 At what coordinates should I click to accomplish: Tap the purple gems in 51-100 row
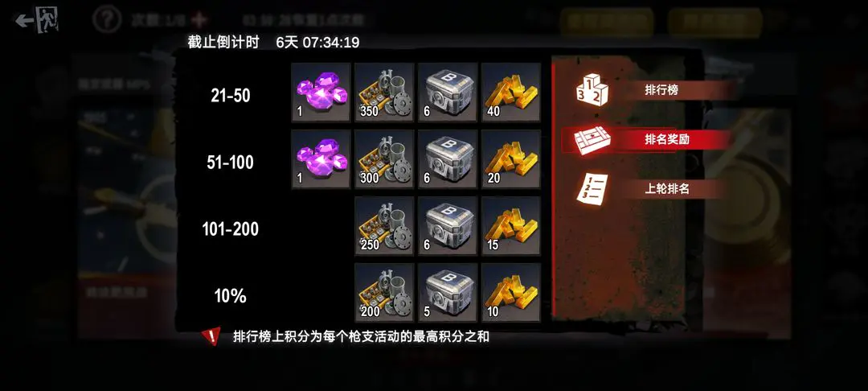tap(321, 159)
